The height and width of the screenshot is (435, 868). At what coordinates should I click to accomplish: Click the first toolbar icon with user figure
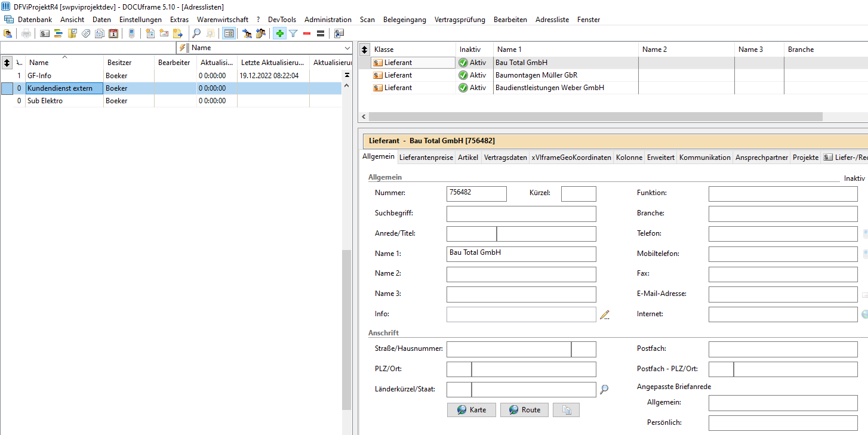[x=8, y=33]
